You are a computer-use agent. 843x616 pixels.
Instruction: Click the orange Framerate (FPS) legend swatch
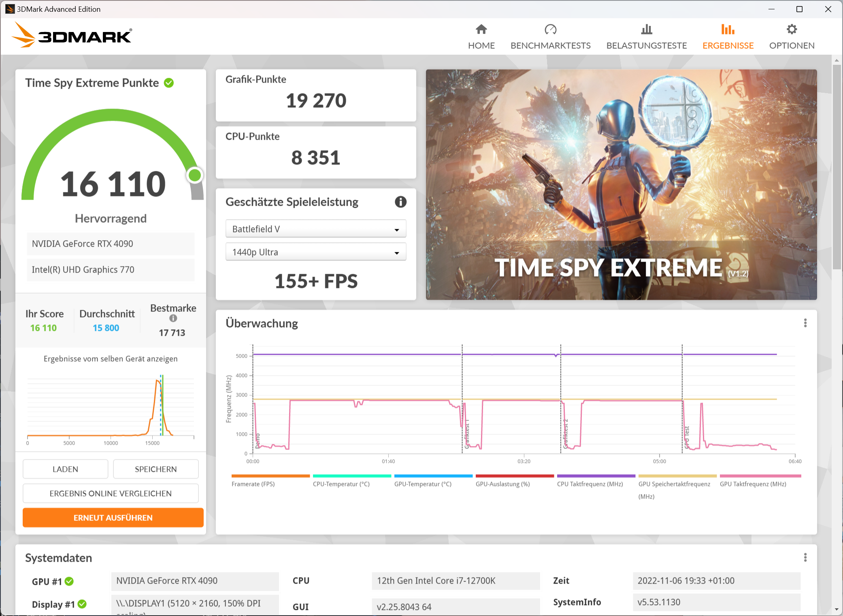pos(270,476)
